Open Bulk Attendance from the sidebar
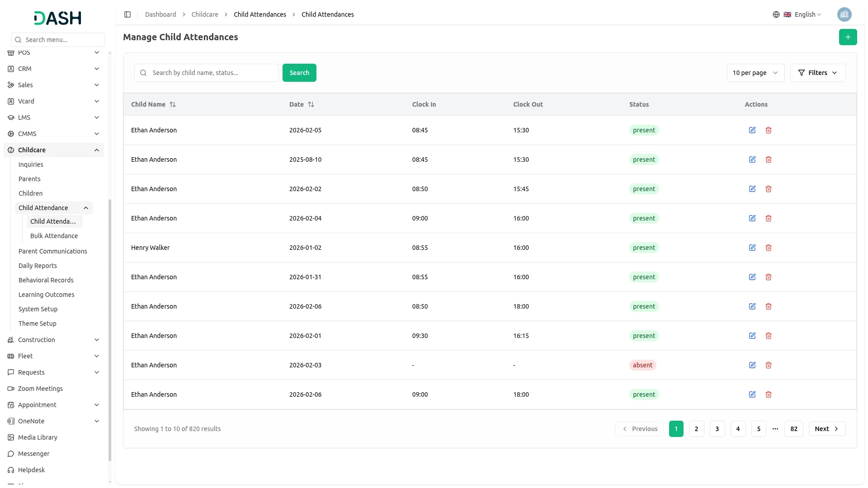The image size is (868, 488). (x=54, y=236)
